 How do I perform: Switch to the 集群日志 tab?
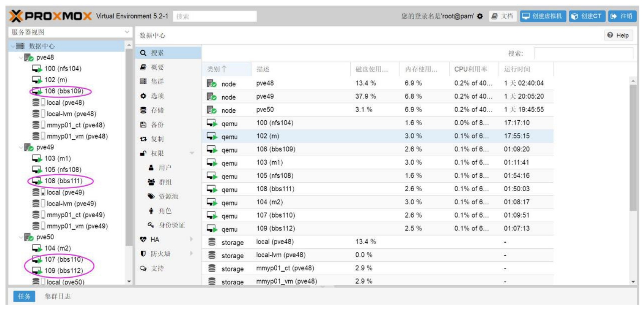pyautogui.click(x=58, y=297)
